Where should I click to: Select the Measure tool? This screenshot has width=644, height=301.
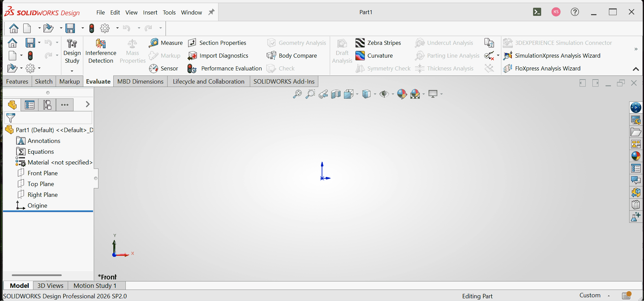point(166,43)
